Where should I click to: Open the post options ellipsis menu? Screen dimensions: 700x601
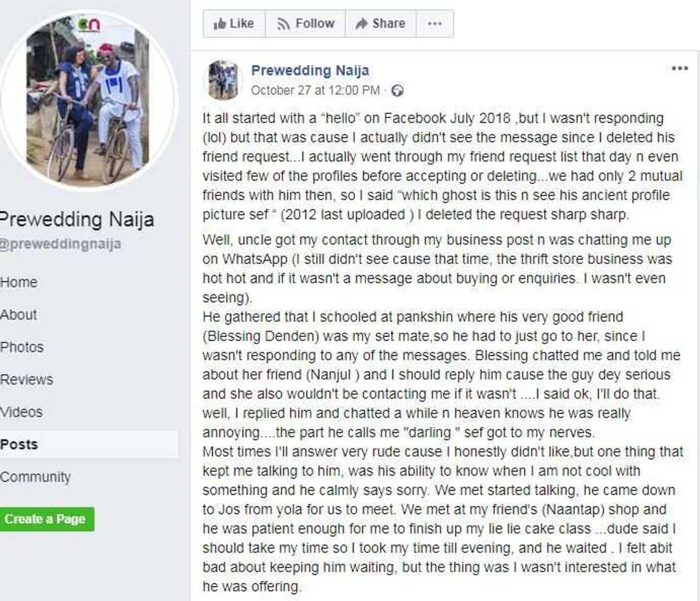(x=679, y=69)
